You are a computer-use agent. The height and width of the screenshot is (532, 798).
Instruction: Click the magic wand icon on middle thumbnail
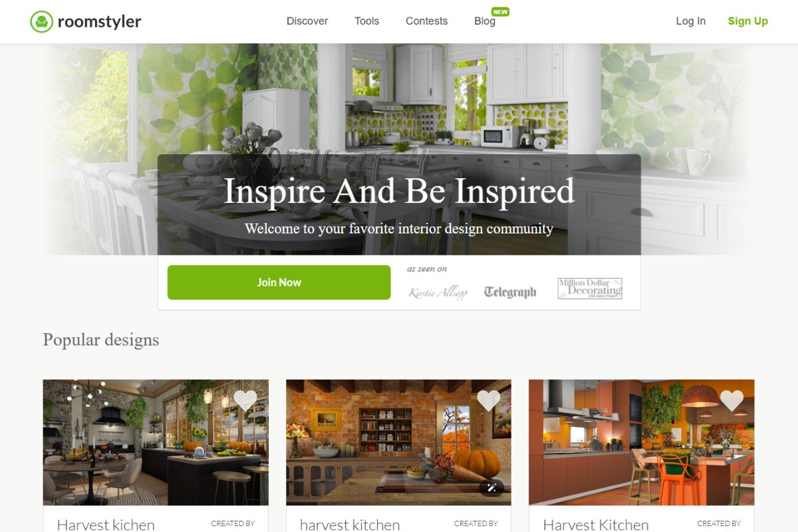pyautogui.click(x=491, y=488)
